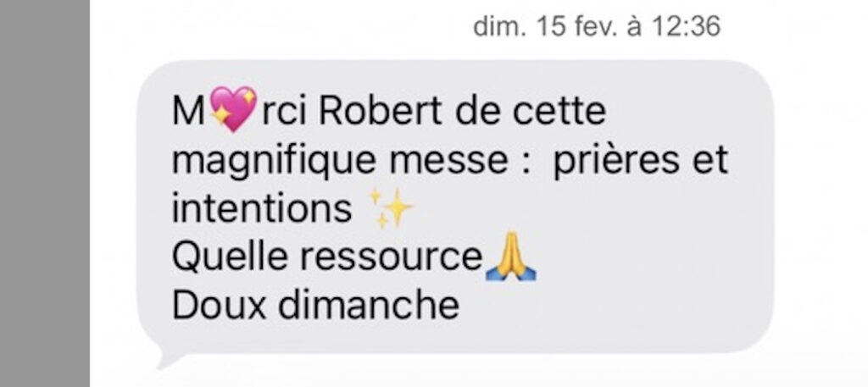This screenshot has height=387, width=868.
Task: Click the message bubble tail
Action: (x=166, y=359)
